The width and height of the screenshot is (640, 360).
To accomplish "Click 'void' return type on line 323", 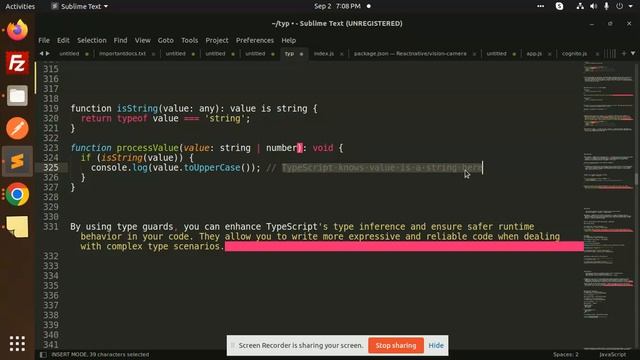I will point(323,148).
